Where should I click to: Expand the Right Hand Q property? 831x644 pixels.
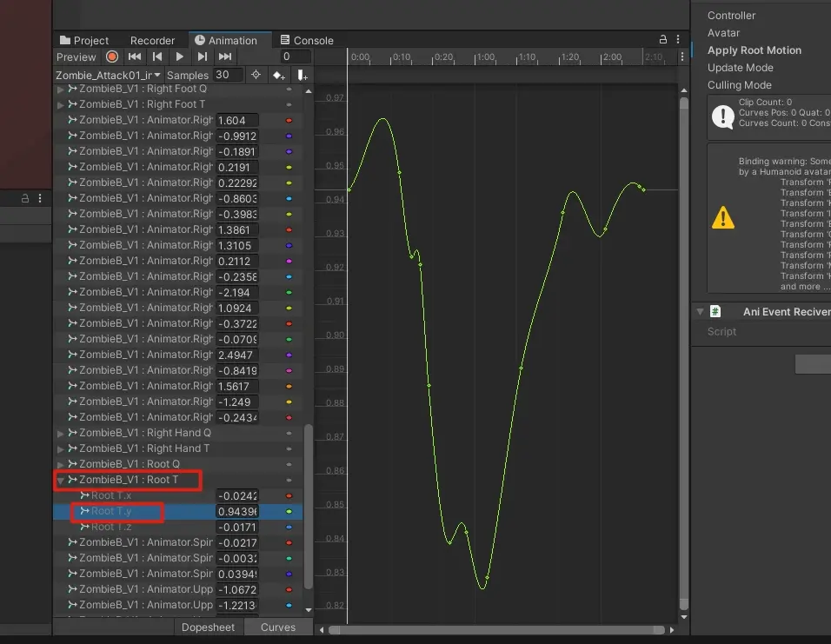point(61,433)
